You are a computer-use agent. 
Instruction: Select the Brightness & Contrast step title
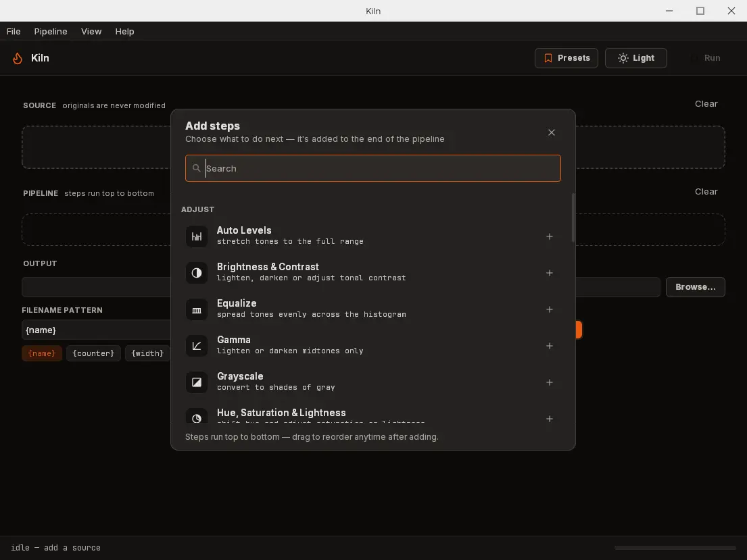(268, 267)
